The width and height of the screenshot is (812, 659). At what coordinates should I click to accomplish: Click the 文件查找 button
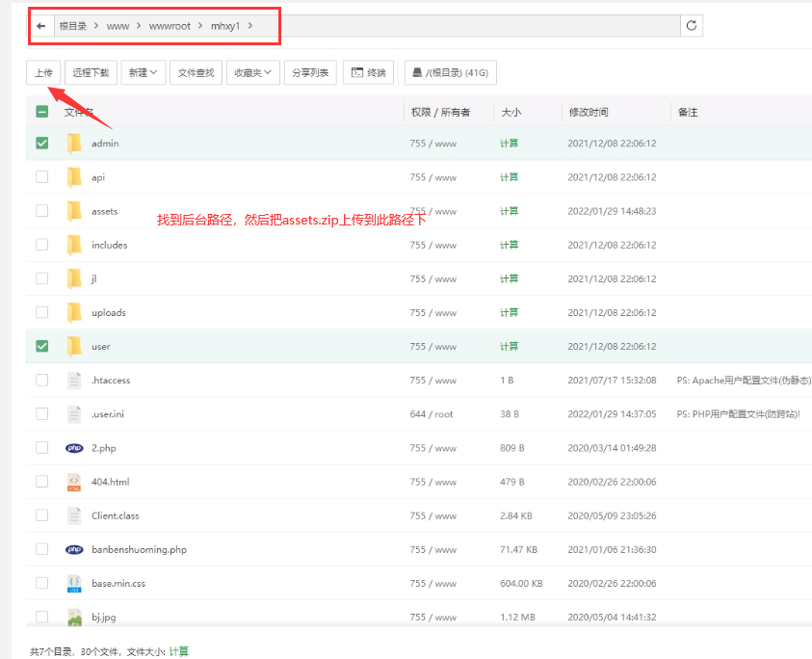coord(196,72)
